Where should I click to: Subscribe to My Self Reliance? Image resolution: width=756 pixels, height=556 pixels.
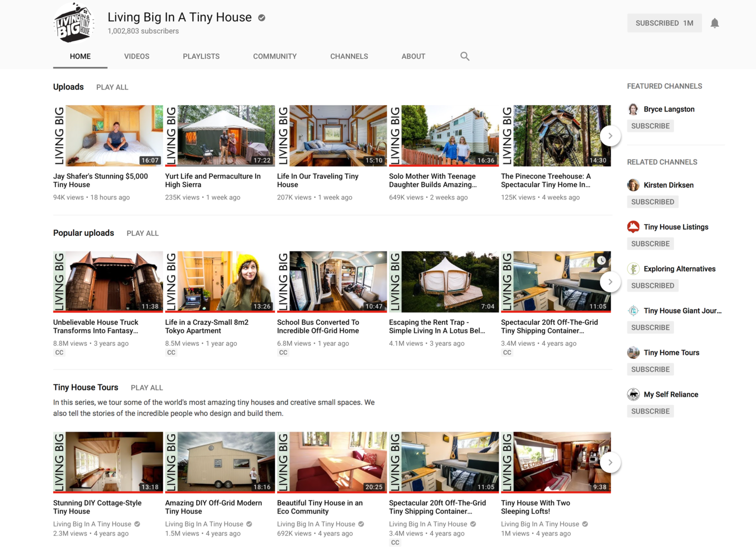(650, 411)
